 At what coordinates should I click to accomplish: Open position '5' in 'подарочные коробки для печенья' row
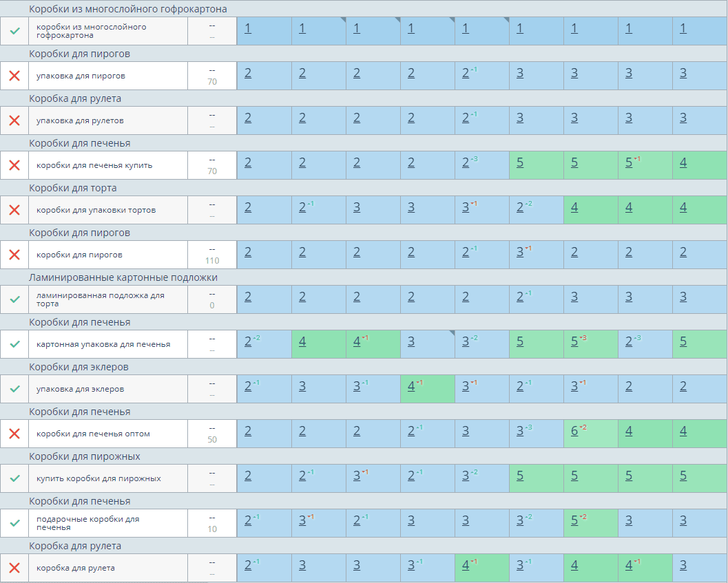(574, 520)
